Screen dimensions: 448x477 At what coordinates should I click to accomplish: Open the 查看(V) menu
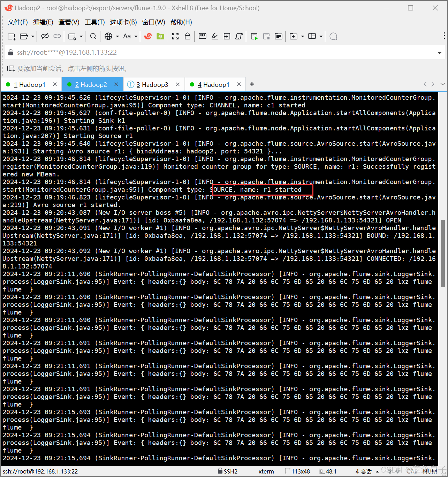point(69,22)
